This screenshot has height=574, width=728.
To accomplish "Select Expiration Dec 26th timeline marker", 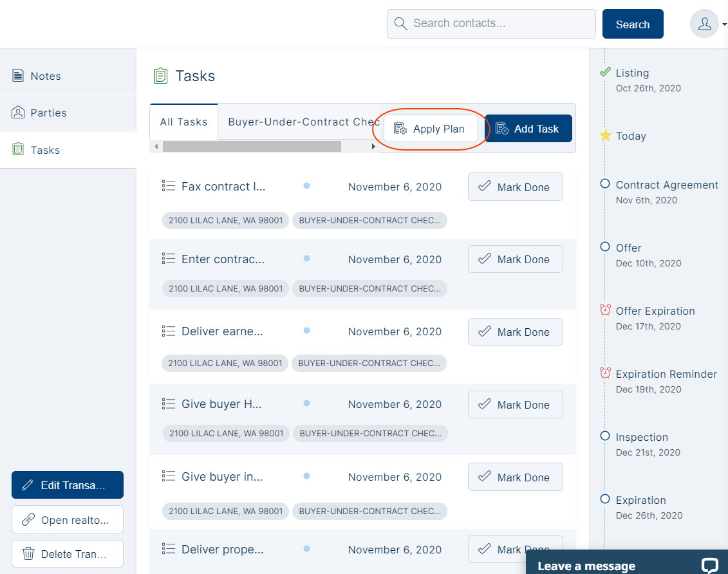I will pos(604,499).
